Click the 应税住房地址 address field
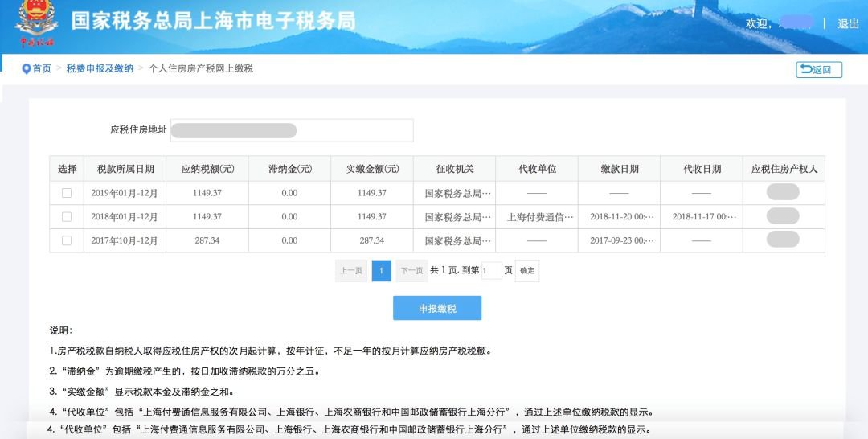 point(291,130)
